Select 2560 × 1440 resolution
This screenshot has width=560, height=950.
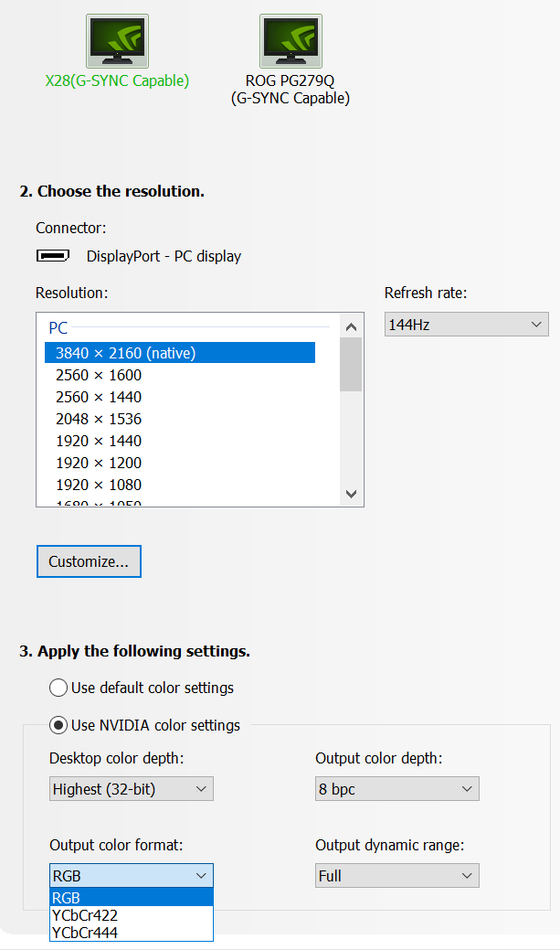pos(99,397)
